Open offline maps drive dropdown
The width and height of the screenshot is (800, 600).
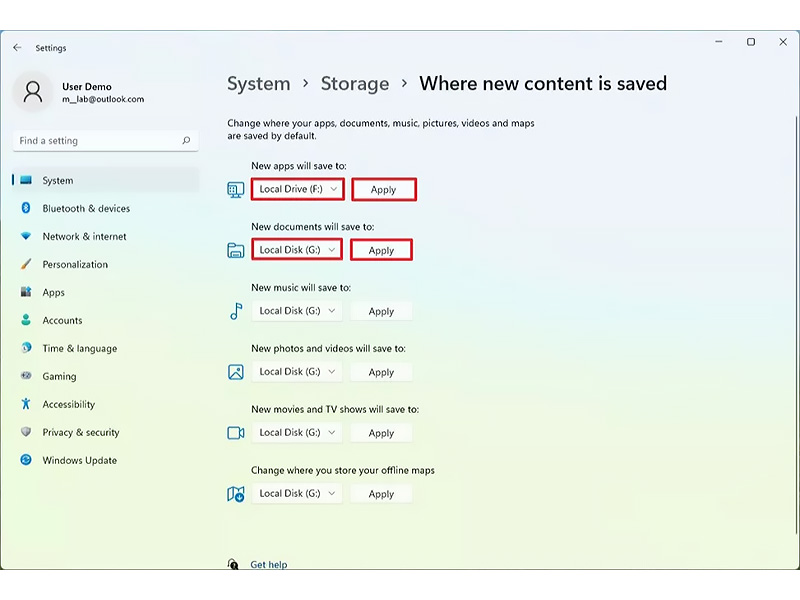pos(296,493)
